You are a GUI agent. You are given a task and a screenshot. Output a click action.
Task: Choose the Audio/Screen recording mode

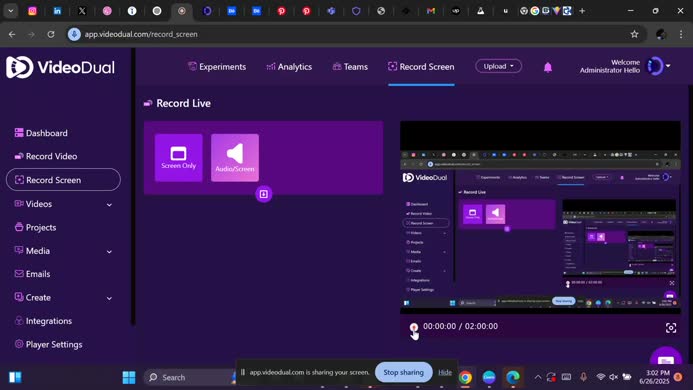click(x=235, y=158)
